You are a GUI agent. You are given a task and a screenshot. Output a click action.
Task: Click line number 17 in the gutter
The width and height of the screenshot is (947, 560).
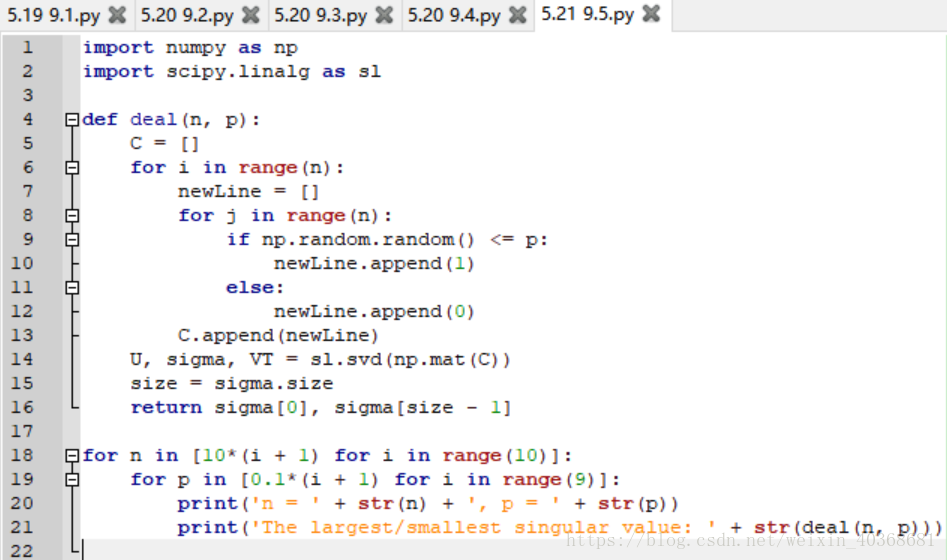point(22,431)
